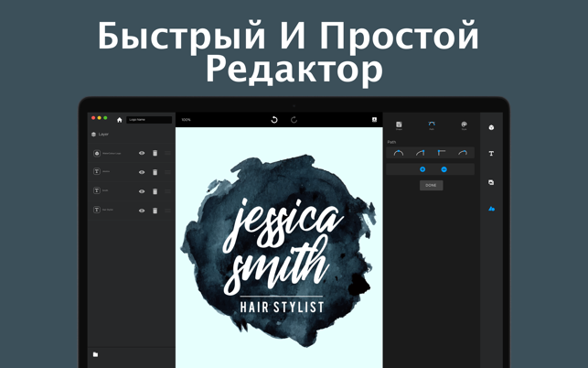Image resolution: width=588 pixels, height=368 pixels.
Task: Click the green window zoom button
Action: (x=105, y=118)
